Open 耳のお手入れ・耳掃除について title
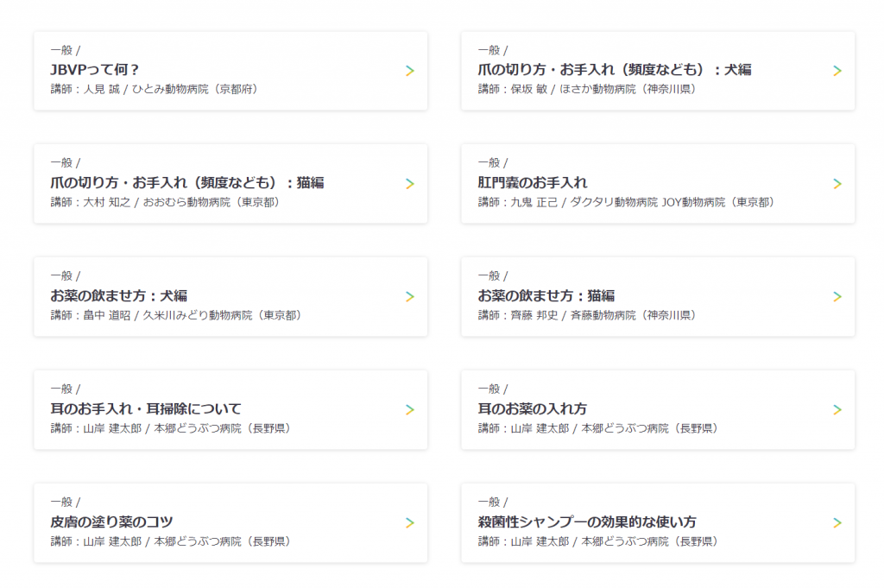 pos(146,409)
